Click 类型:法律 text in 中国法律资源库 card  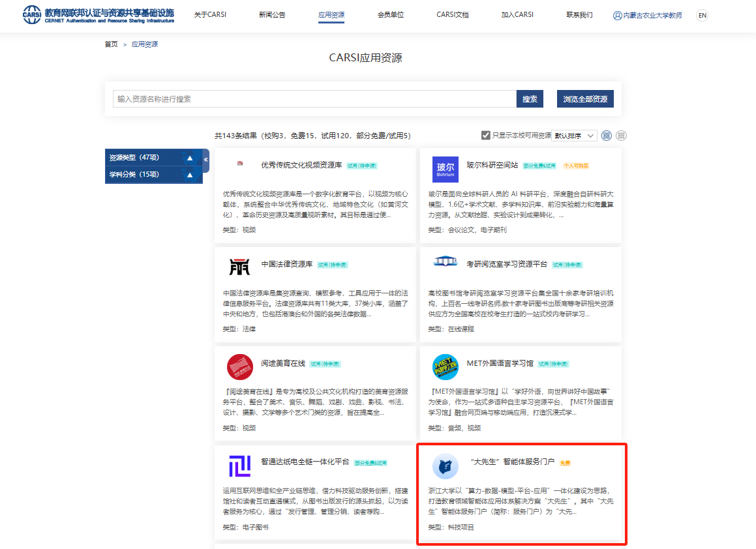click(x=239, y=329)
